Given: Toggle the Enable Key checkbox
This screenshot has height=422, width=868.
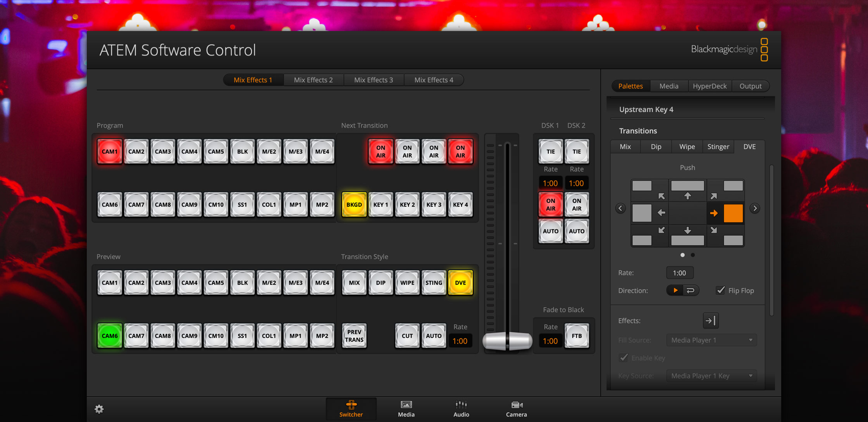Looking at the screenshot, I should [x=623, y=358].
